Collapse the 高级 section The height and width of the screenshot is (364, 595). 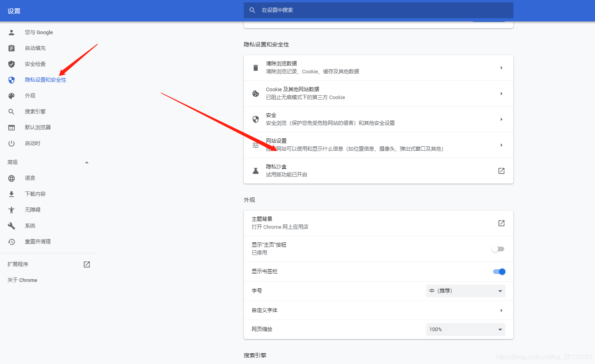86,162
